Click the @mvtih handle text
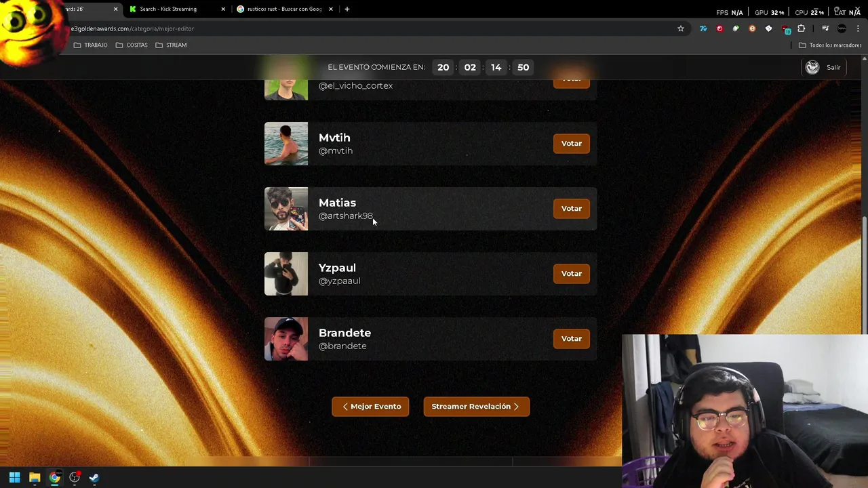 tap(336, 150)
